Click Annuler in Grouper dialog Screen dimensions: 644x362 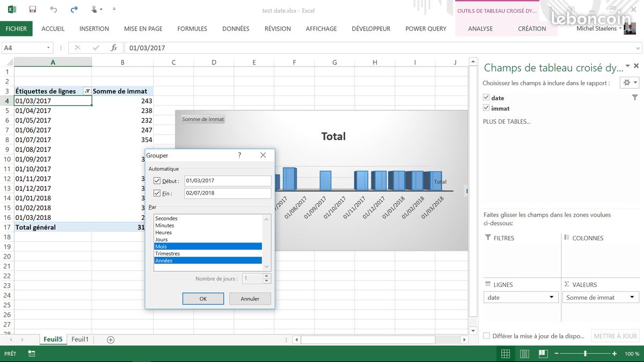(x=250, y=299)
